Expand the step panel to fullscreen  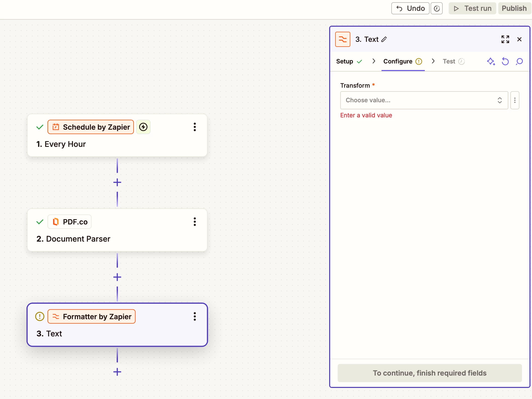505,39
